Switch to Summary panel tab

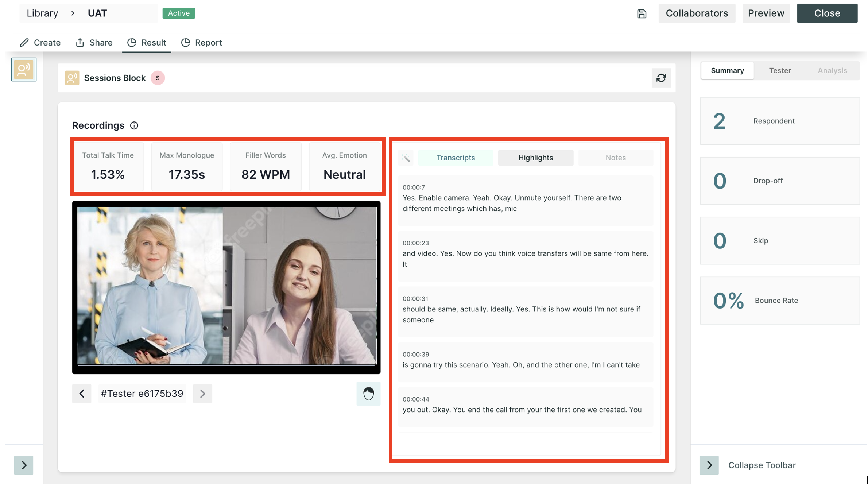pos(728,71)
